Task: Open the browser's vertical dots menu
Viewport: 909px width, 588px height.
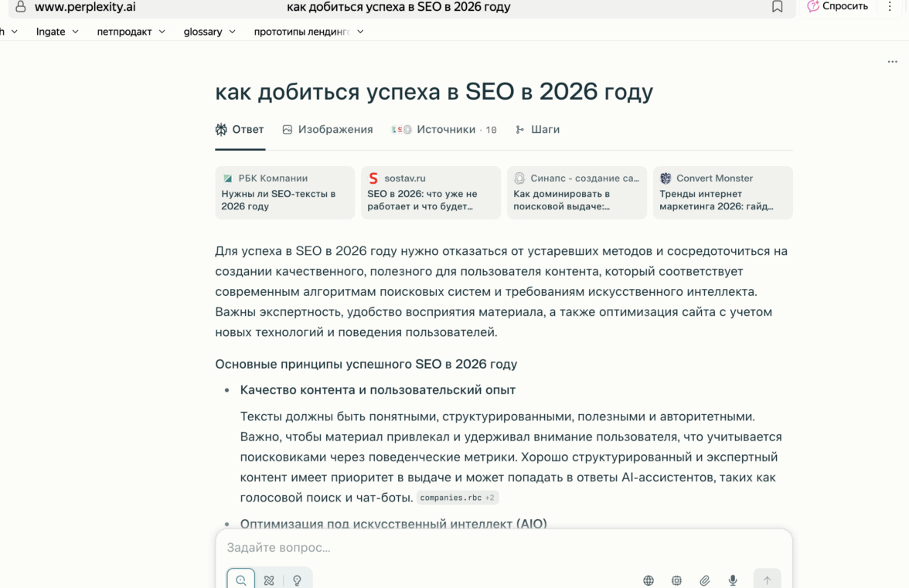Action: pos(890,7)
